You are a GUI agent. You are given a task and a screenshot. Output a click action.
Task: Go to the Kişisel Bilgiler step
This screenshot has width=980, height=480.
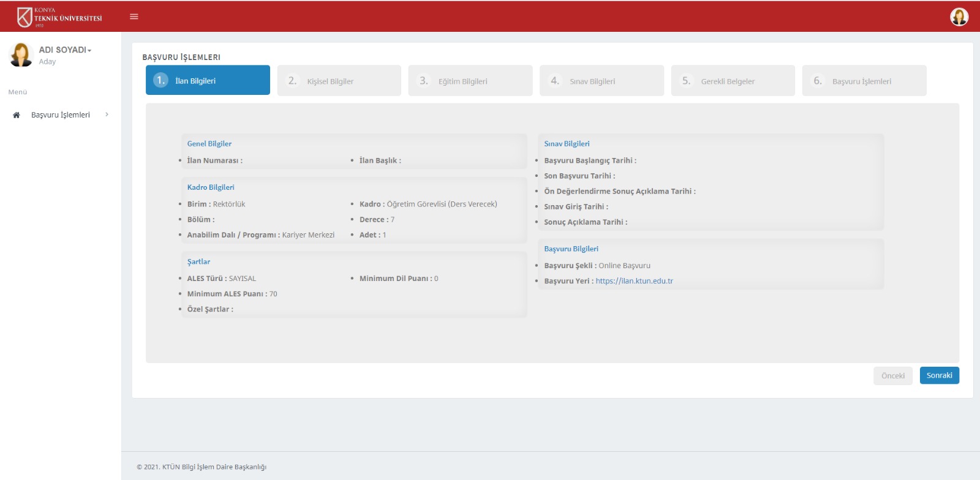point(339,81)
